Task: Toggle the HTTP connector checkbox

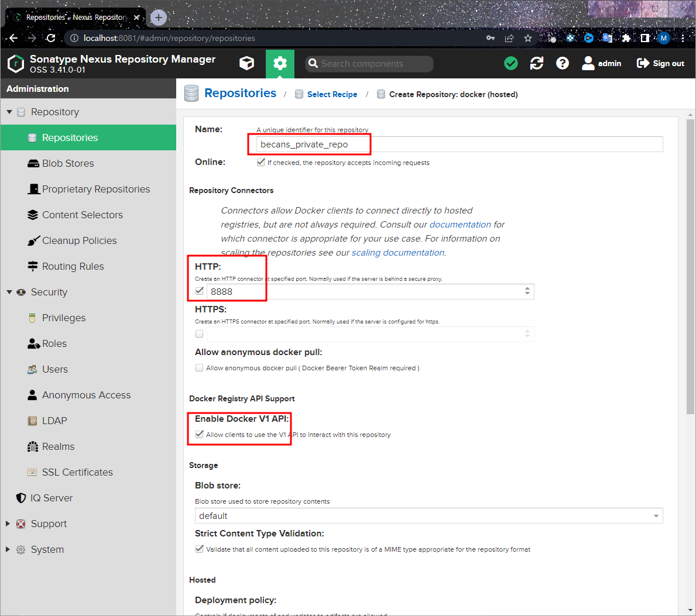Action: [x=199, y=291]
